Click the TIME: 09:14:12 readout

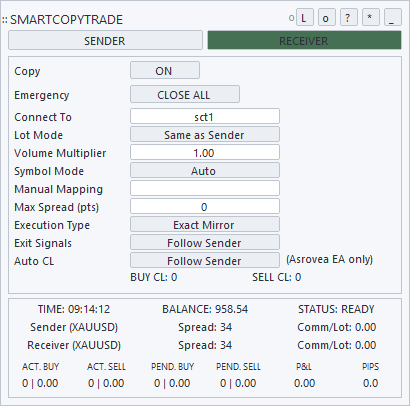pos(74,309)
